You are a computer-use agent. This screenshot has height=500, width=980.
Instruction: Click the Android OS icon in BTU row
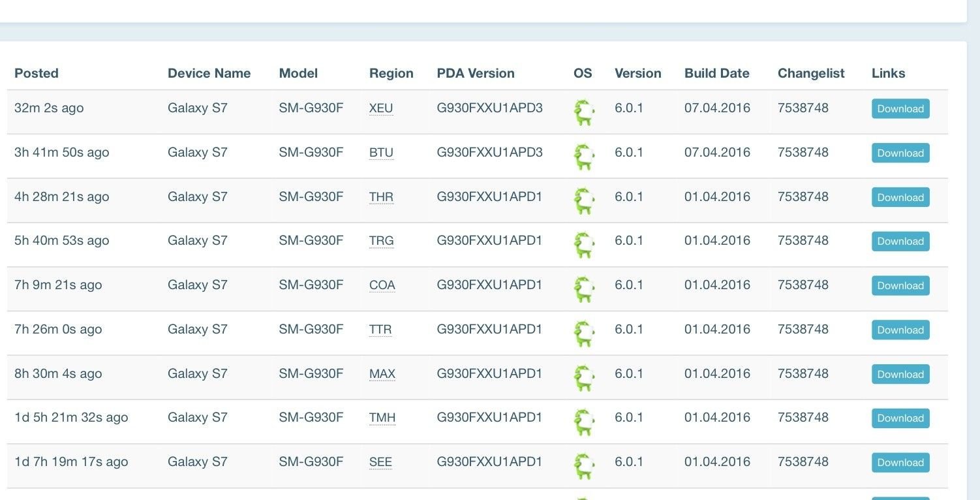click(584, 157)
